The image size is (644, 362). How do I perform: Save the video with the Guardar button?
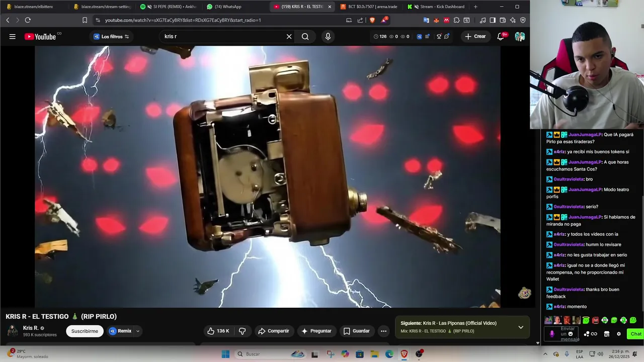point(356,331)
